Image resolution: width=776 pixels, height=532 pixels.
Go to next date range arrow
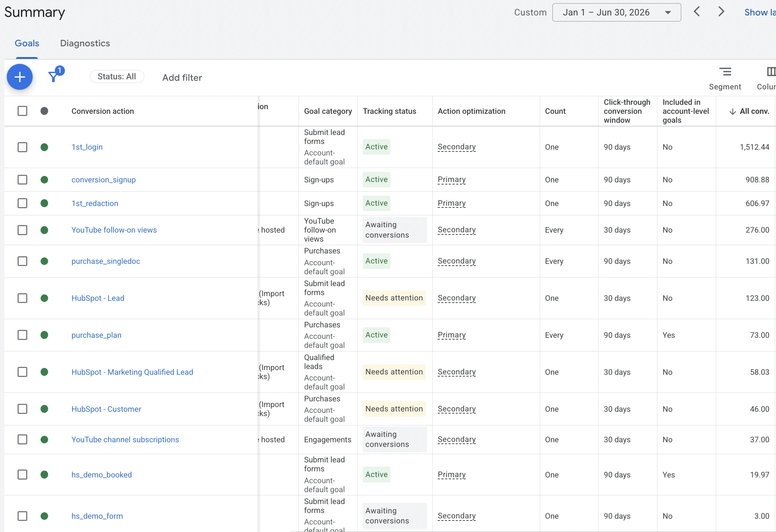721,12
